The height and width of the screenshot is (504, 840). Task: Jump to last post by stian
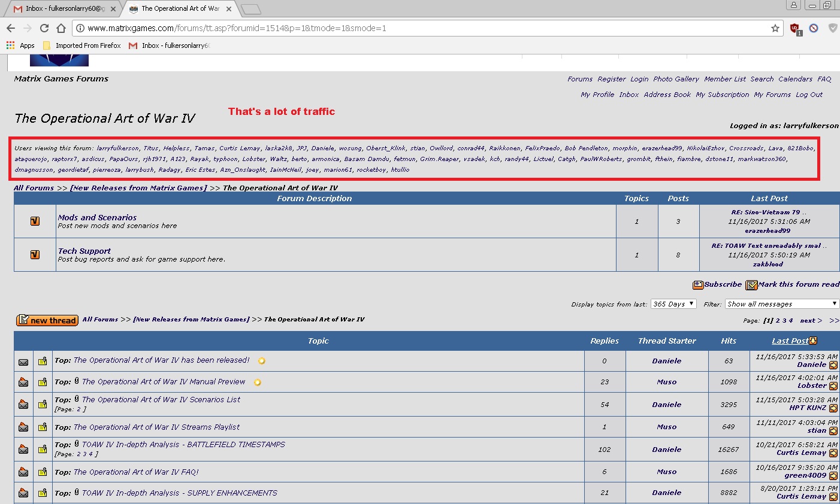(833, 431)
